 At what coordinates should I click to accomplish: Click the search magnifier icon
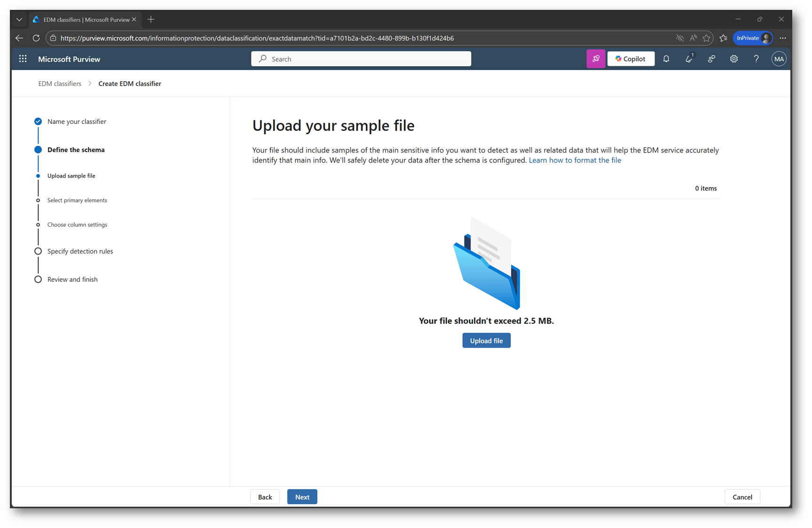pyautogui.click(x=263, y=59)
